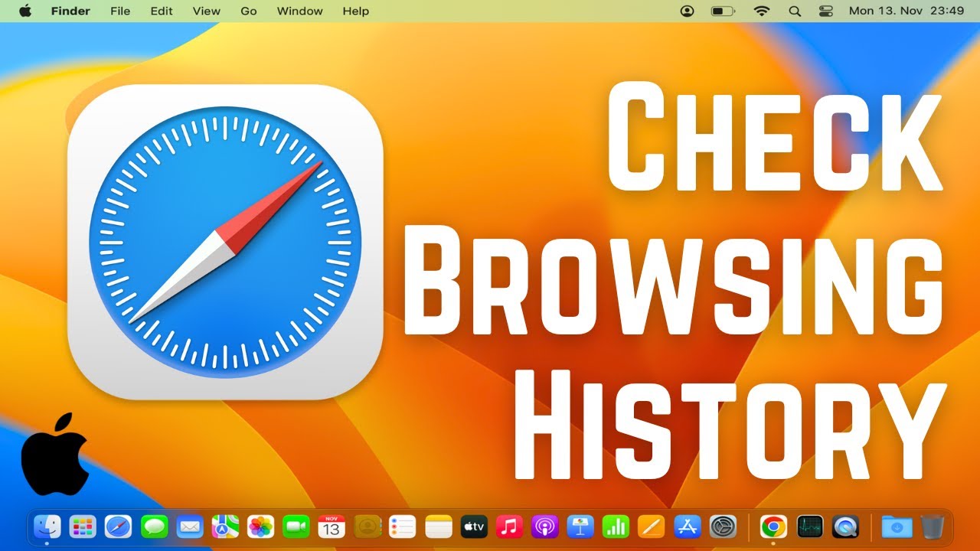
Task: Open the Help menu
Action: tap(356, 11)
